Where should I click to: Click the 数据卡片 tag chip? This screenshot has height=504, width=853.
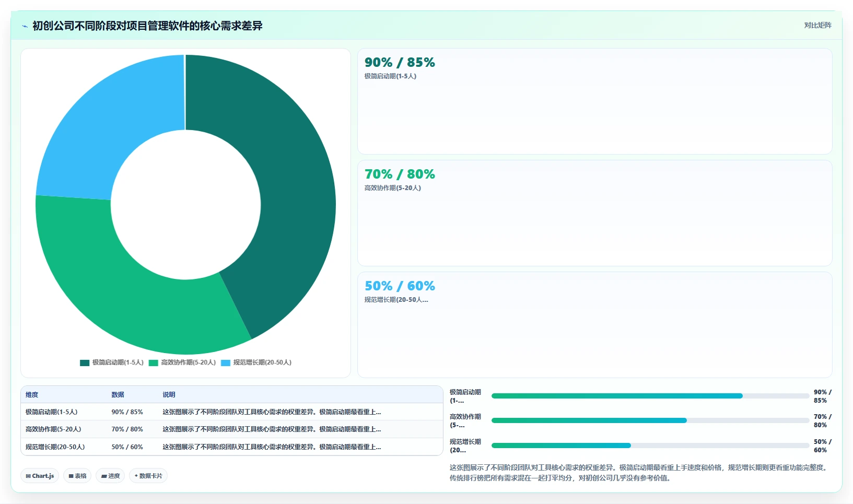click(x=148, y=476)
